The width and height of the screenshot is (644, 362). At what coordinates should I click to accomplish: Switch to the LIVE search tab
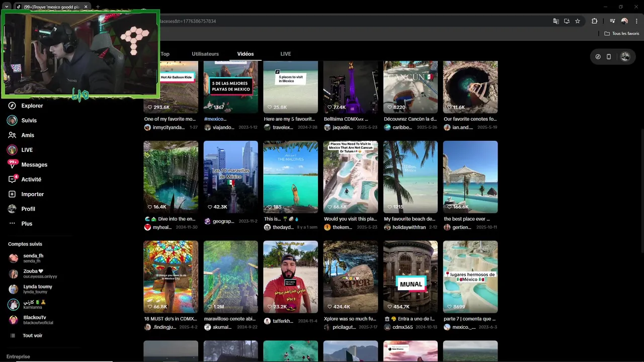286,54
